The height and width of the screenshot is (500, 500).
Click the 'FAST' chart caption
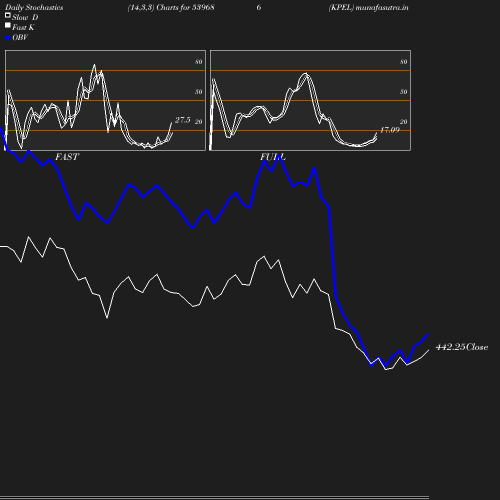[67, 157]
